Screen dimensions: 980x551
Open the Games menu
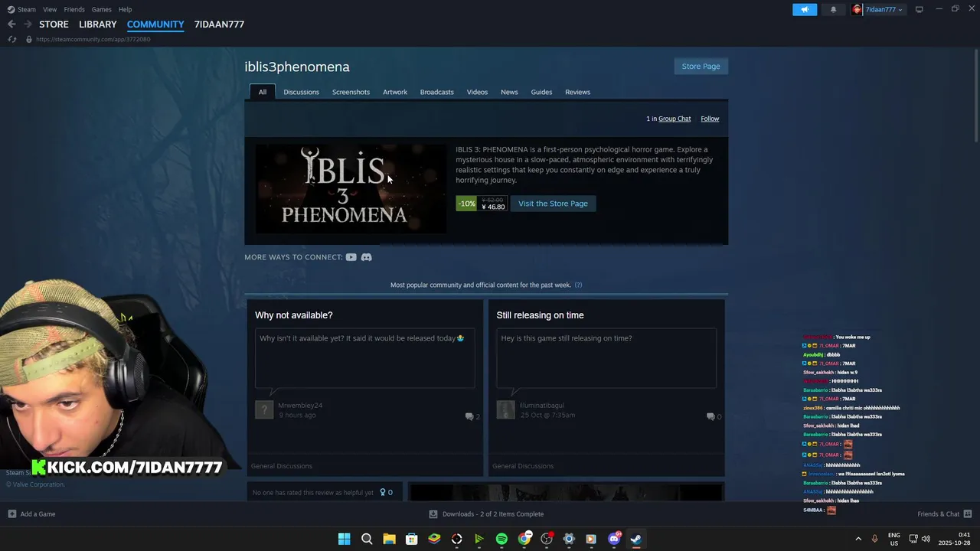tap(101, 9)
